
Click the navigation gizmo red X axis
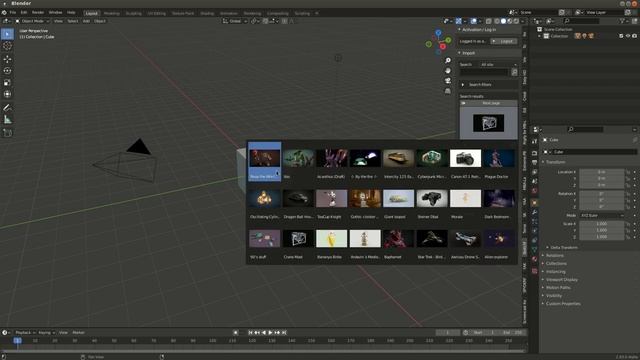pos(442,47)
